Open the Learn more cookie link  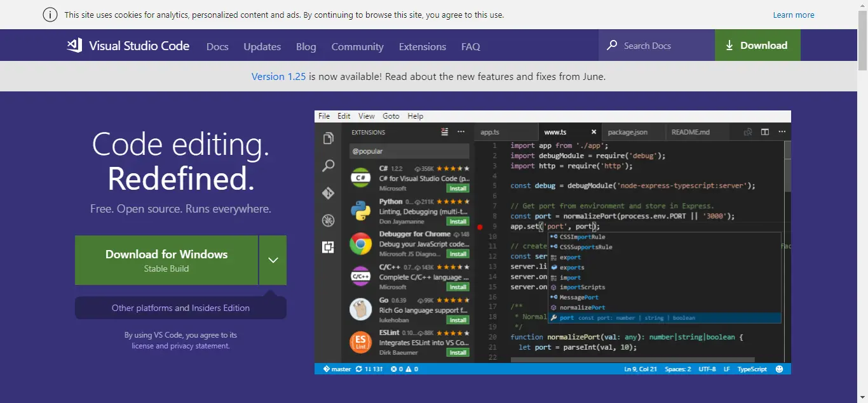pyautogui.click(x=793, y=15)
